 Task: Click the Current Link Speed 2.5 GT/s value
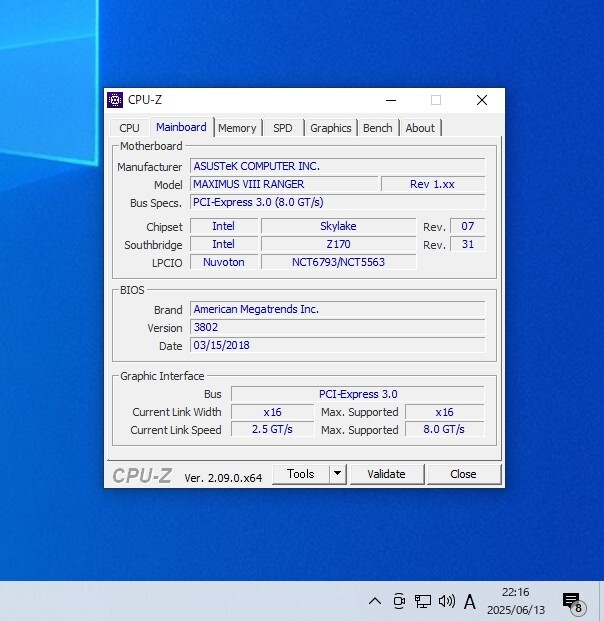coord(272,429)
